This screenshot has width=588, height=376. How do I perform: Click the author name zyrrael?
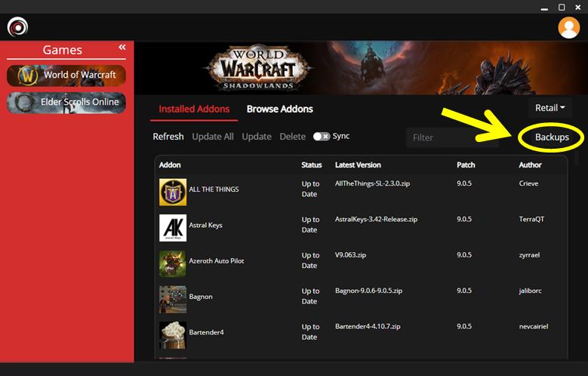(529, 254)
